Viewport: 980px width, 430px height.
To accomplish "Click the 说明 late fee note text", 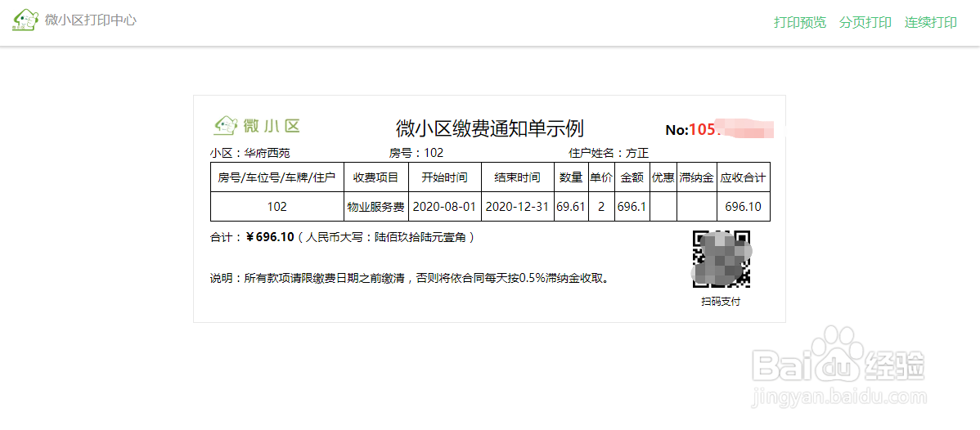I will [x=410, y=279].
